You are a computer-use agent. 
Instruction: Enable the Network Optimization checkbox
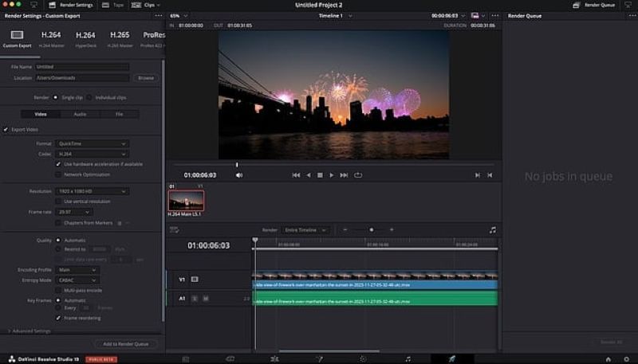58,174
